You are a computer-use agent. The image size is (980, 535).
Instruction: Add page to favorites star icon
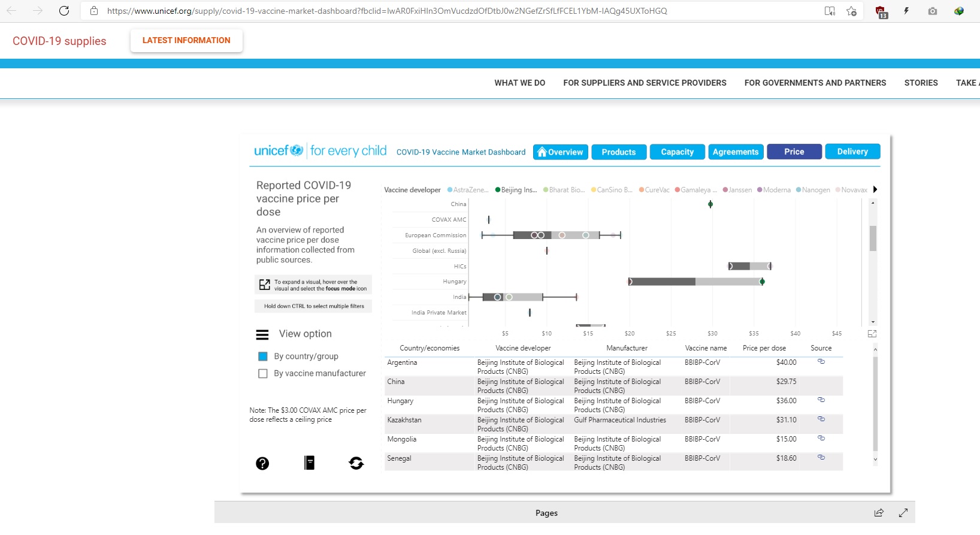(851, 11)
